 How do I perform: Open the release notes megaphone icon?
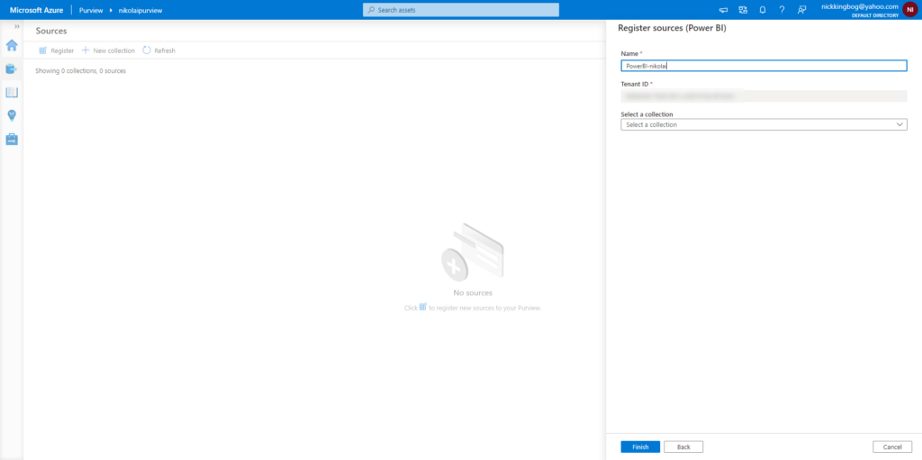(x=723, y=10)
